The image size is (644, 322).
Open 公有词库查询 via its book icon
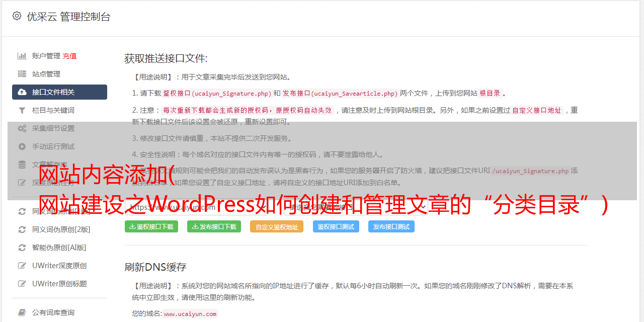pyautogui.click(x=22, y=312)
